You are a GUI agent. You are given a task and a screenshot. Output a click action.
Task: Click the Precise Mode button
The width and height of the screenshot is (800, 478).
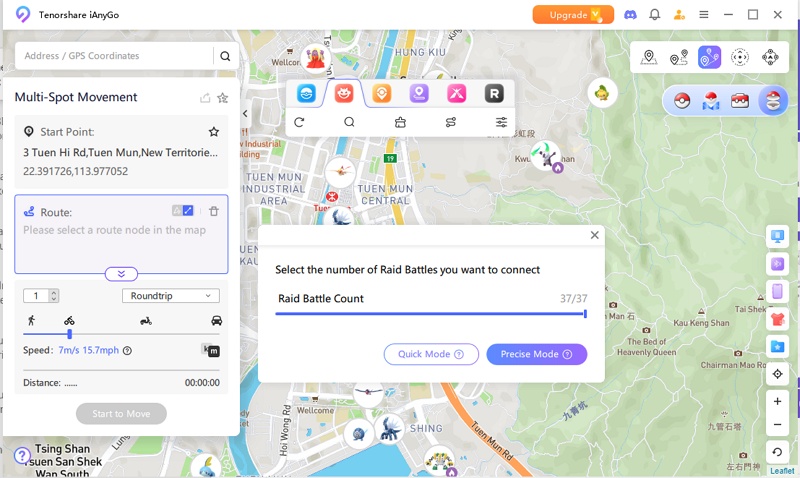point(536,354)
